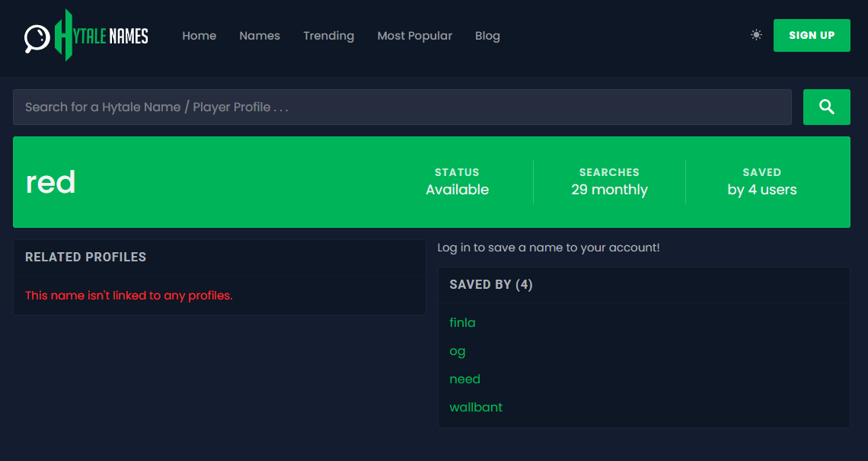This screenshot has height=461, width=868.
Task: Open the wallbant user link
Action: pyautogui.click(x=476, y=407)
